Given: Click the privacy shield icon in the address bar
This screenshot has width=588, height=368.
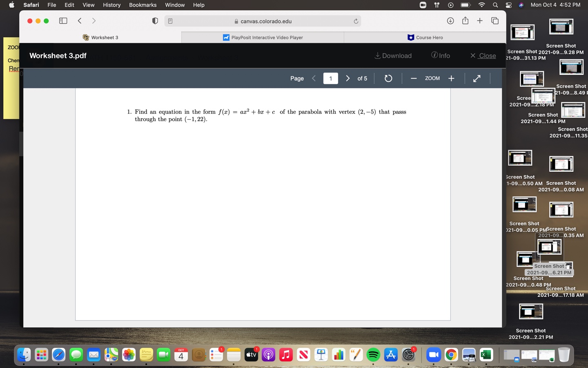Looking at the screenshot, I should tap(155, 21).
